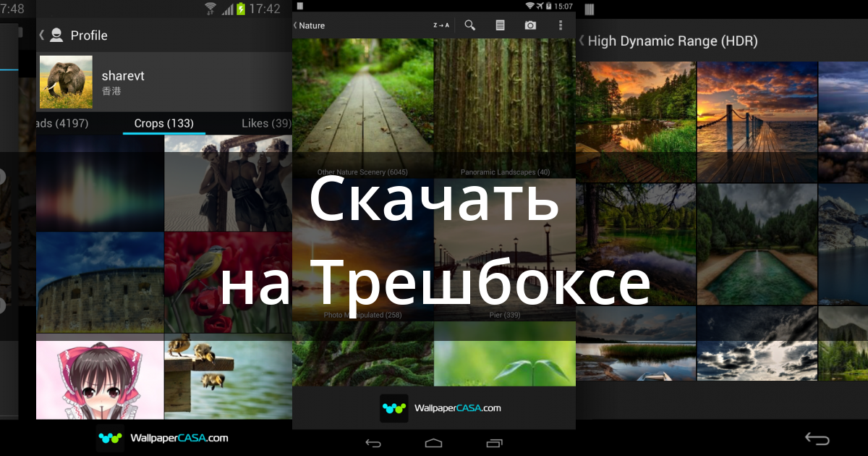Image resolution: width=868 pixels, height=456 pixels.
Task: Switch to list view icon in Nature toolbar
Action: tap(500, 25)
